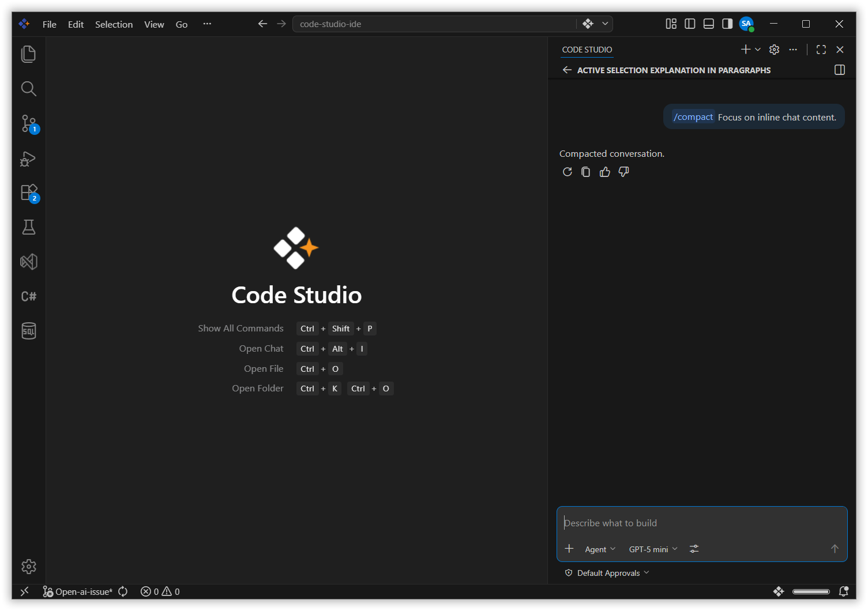Open the View menu
The height and width of the screenshot is (611, 868).
[154, 24]
